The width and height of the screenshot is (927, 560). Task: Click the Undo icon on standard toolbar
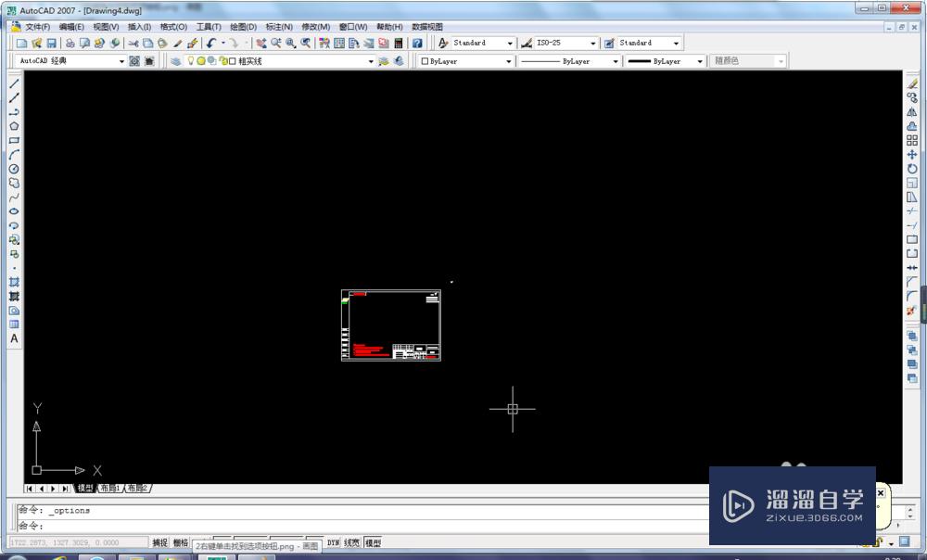210,43
